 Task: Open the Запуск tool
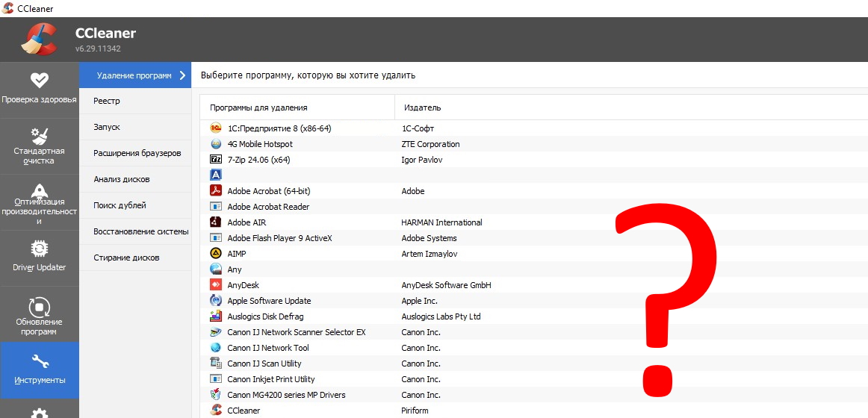(x=135, y=127)
